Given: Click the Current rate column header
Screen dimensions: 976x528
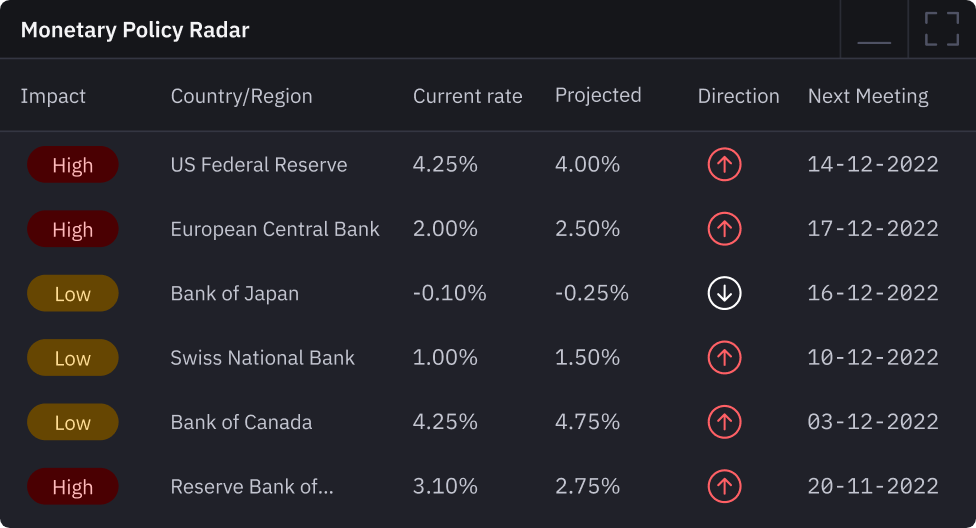Looking at the screenshot, I should coord(467,96).
